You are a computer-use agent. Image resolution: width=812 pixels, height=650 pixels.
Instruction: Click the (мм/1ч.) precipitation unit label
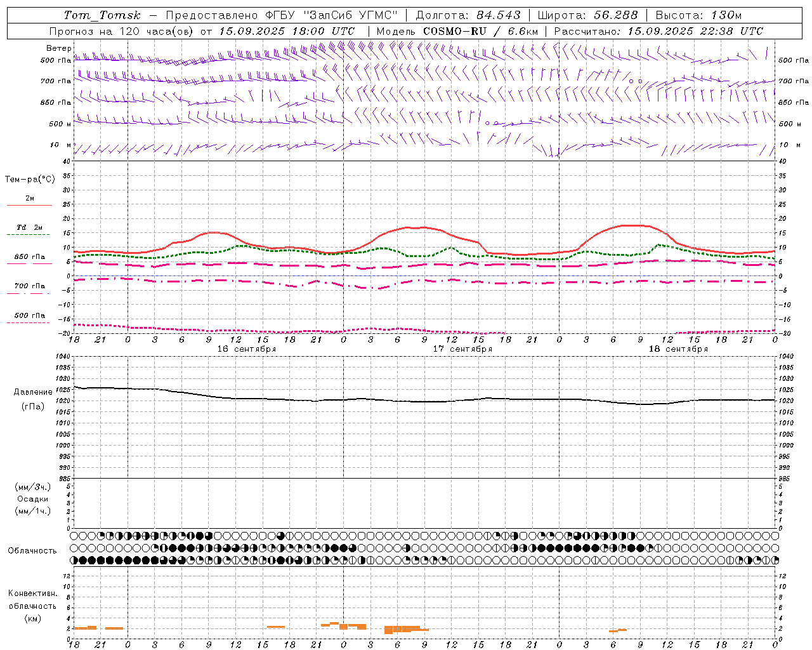tap(33, 511)
